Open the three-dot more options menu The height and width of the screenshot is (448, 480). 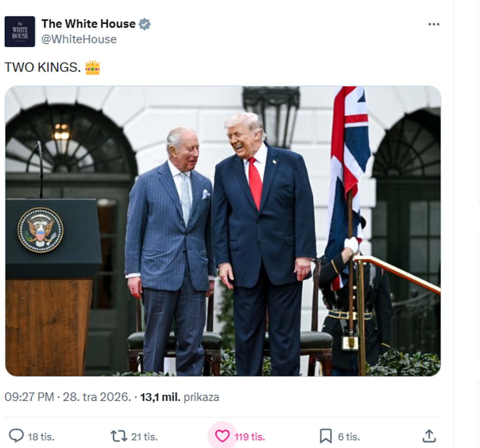434,24
